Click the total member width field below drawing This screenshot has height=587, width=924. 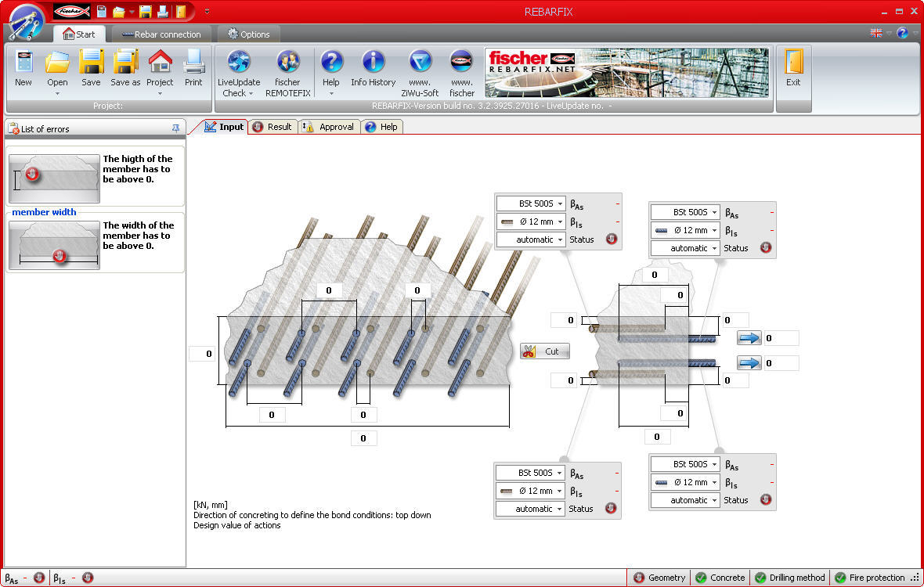coord(363,438)
